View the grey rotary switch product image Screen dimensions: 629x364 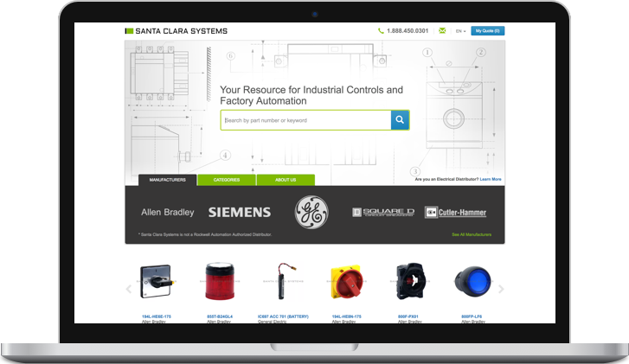pyautogui.click(x=157, y=281)
